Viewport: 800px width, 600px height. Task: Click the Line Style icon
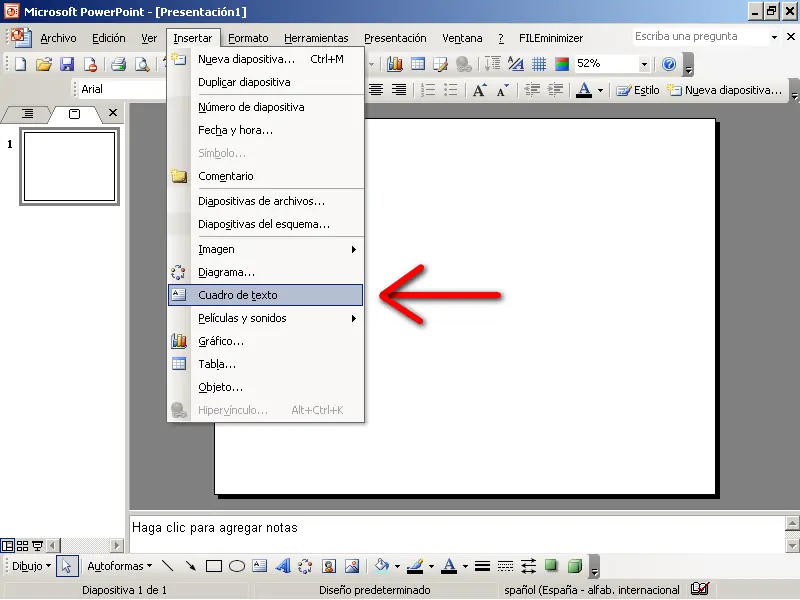click(x=482, y=566)
